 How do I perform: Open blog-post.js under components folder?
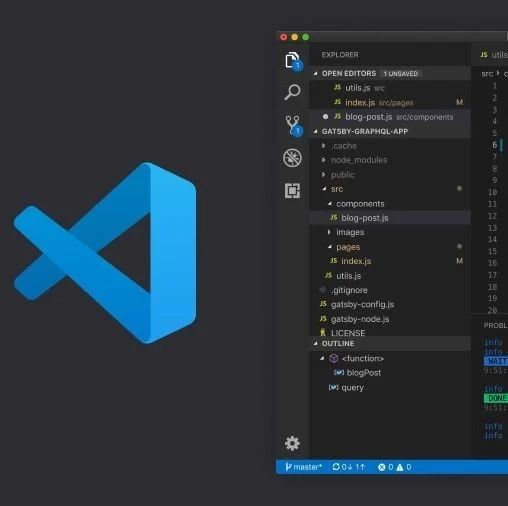[x=390, y=218]
